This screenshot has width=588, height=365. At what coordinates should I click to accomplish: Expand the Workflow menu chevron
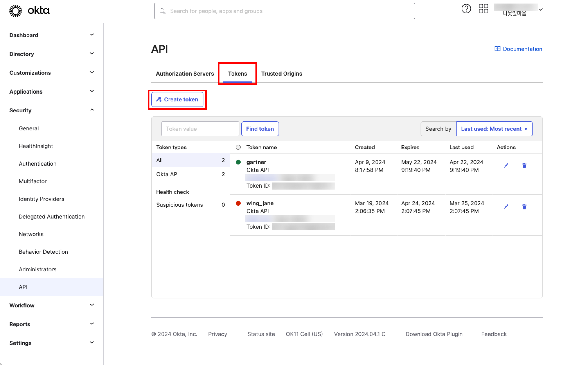[92, 305]
